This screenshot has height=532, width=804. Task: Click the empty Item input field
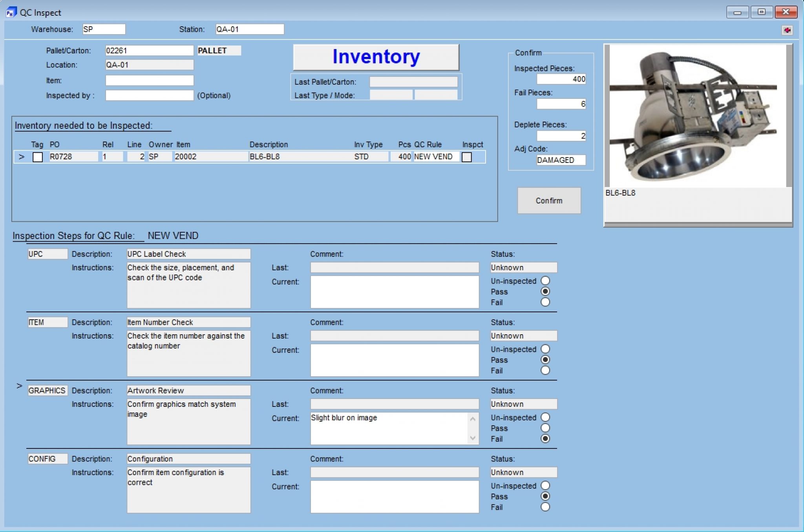tap(148, 80)
